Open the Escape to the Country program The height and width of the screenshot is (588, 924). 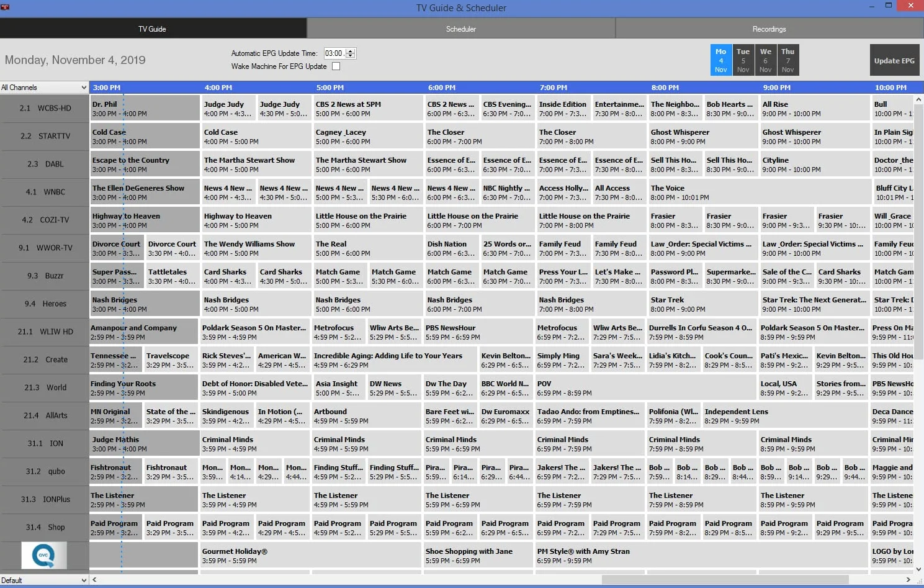tap(145, 164)
